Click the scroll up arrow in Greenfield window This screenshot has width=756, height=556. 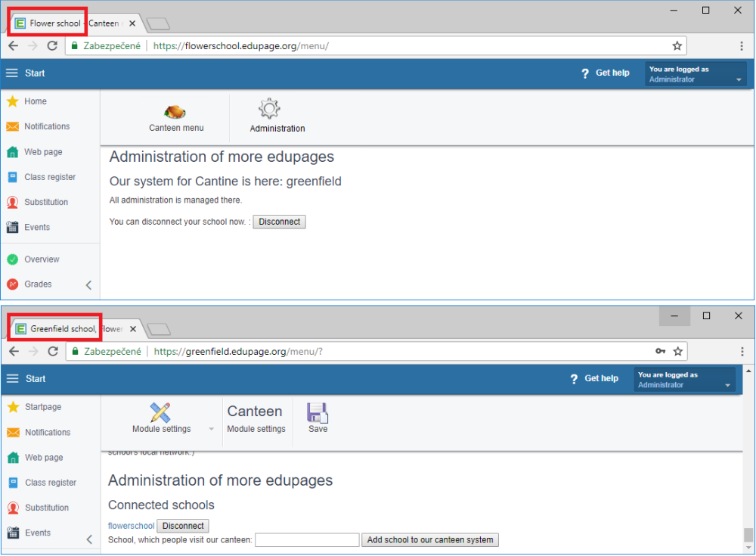point(748,371)
